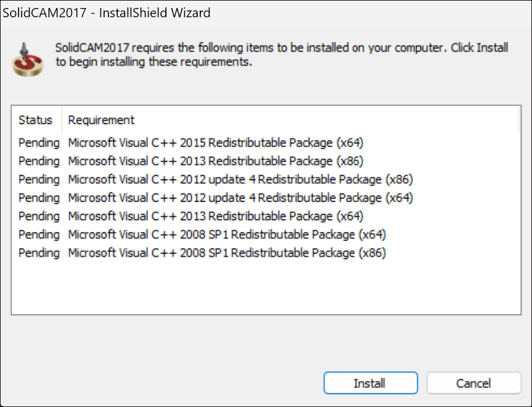Image resolution: width=532 pixels, height=407 pixels.
Task: Click Pending status of 2012 update 4 x64
Action: tap(39, 198)
